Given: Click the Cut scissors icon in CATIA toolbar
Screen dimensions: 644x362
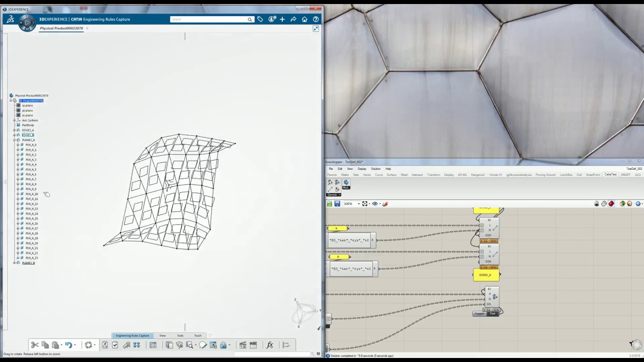Looking at the screenshot, I should 35,345.
